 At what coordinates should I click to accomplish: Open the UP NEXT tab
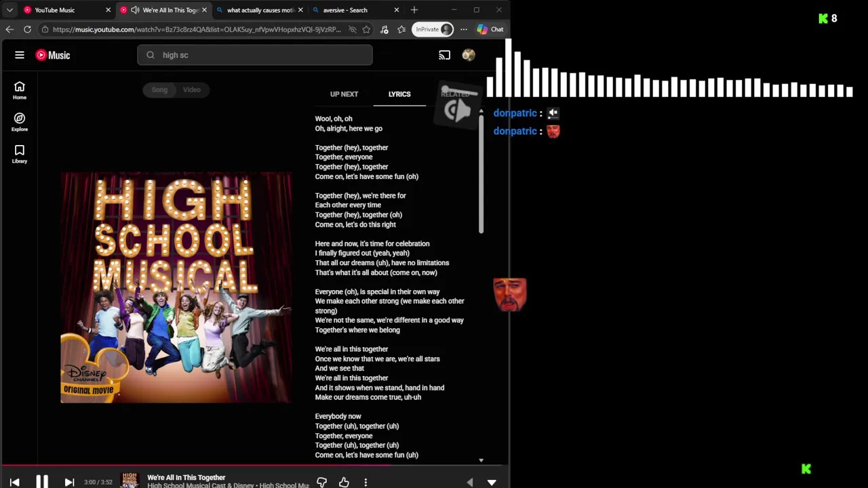344,94
